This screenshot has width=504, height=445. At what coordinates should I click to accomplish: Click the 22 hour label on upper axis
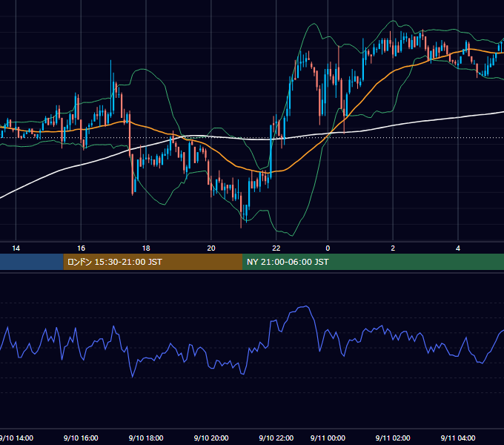276,248
